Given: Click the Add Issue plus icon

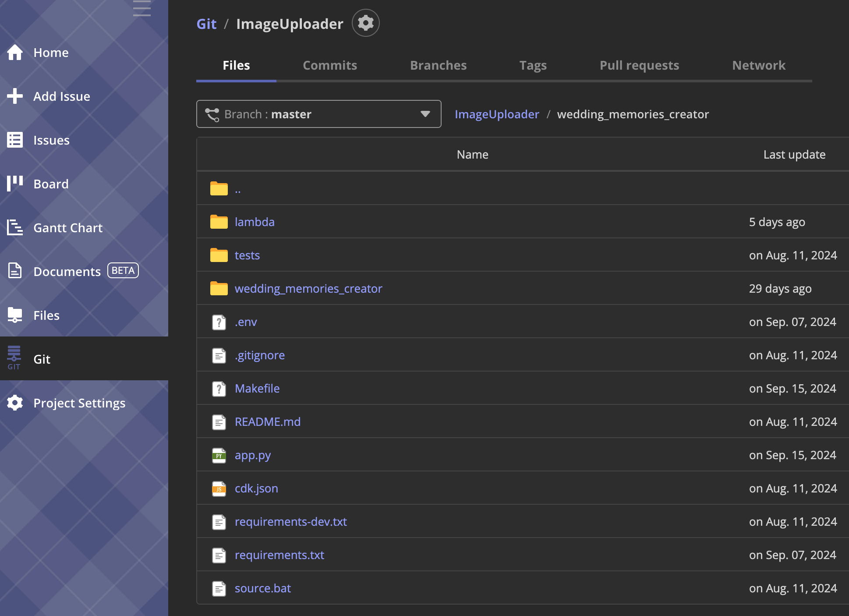Looking at the screenshot, I should pyautogui.click(x=15, y=96).
